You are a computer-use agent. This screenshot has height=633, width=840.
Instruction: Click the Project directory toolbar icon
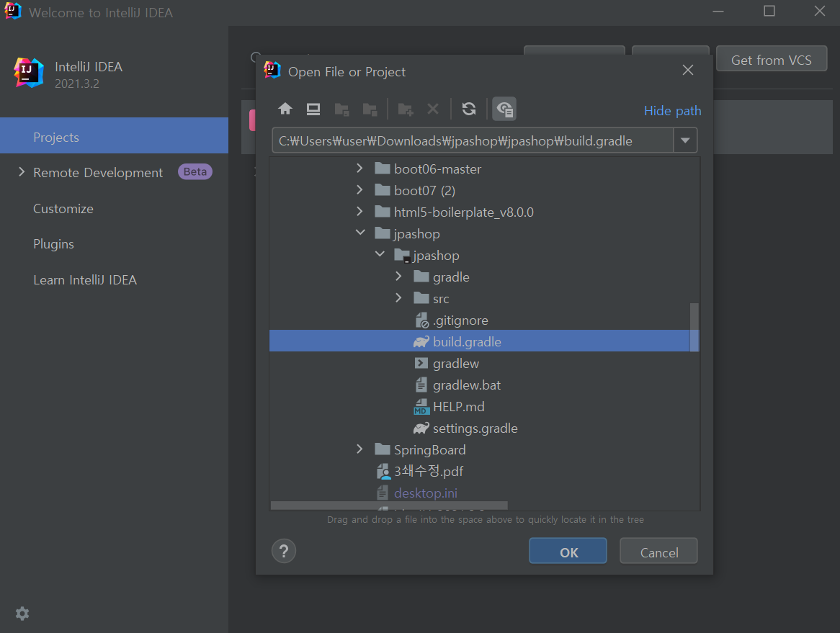(341, 109)
